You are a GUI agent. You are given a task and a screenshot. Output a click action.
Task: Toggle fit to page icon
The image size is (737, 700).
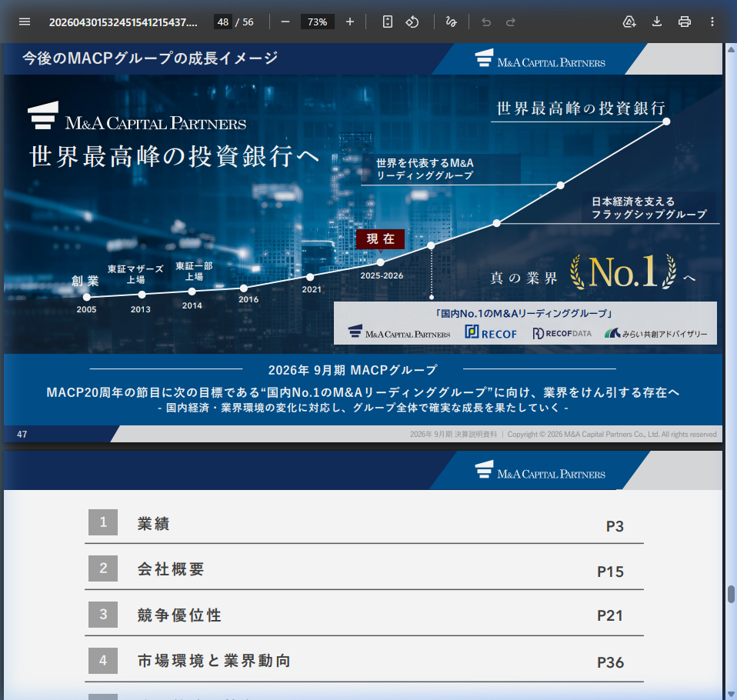[x=387, y=22]
